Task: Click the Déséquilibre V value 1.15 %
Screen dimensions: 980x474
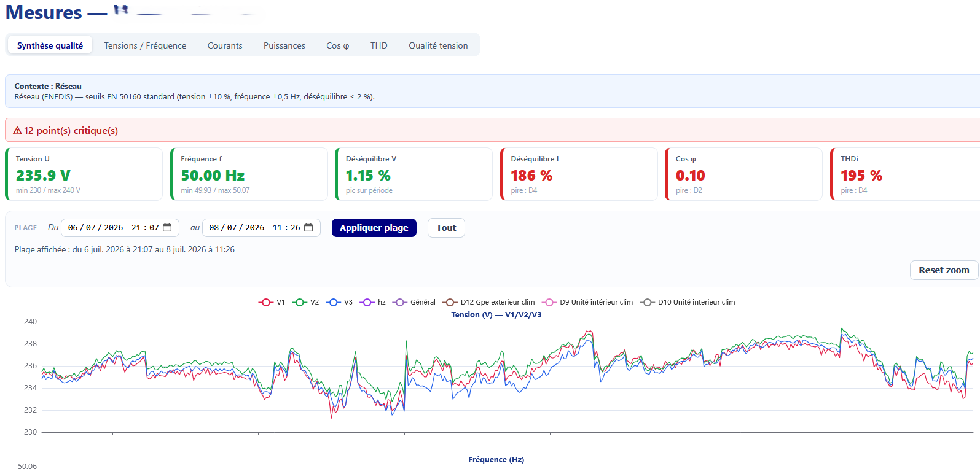Action: click(368, 176)
